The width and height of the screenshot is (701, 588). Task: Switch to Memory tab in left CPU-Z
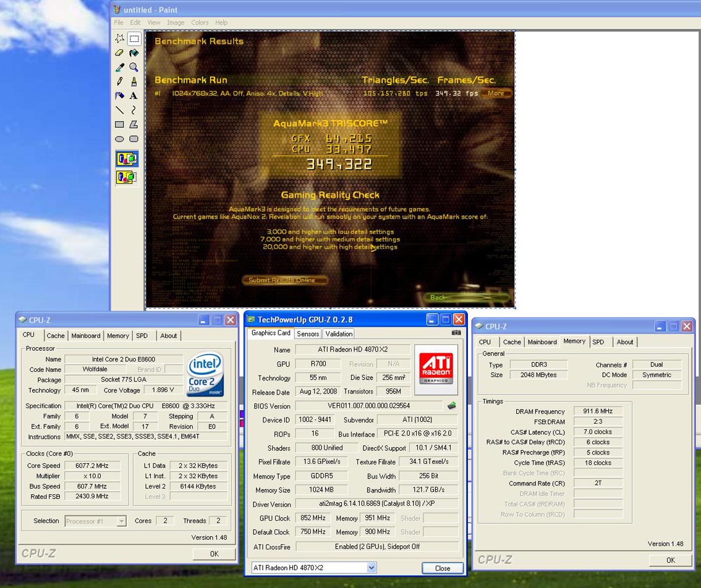pyautogui.click(x=118, y=335)
